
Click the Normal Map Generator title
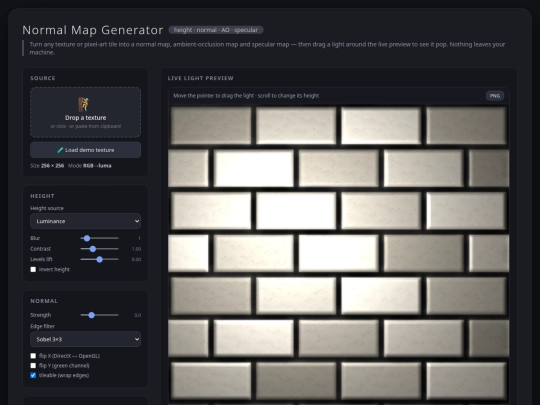pyautogui.click(x=93, y=30)
